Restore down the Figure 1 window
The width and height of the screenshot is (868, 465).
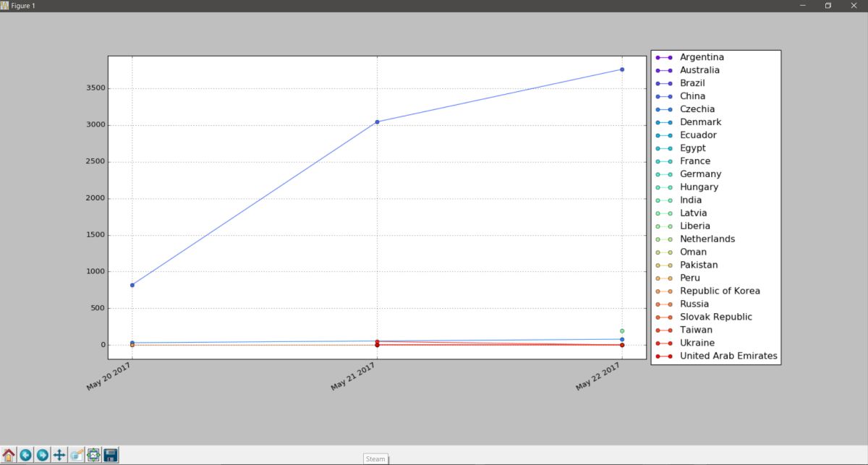[828, 5]
